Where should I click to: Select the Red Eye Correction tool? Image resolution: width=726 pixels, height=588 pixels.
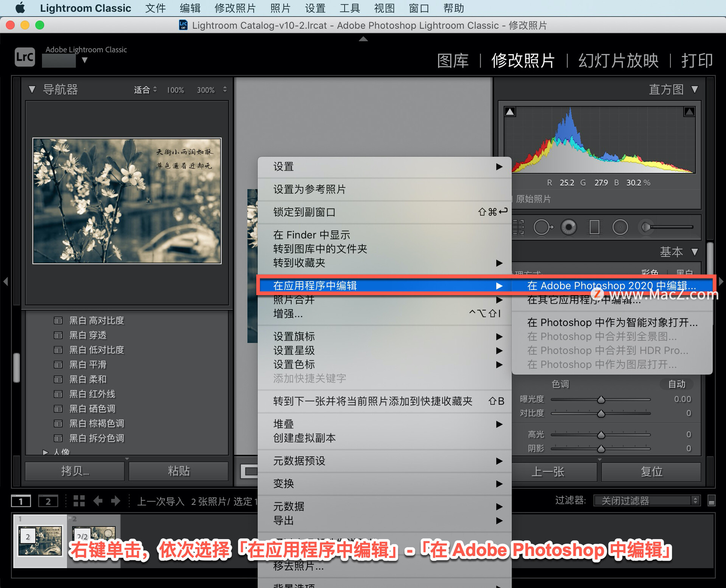click(569, 227)
